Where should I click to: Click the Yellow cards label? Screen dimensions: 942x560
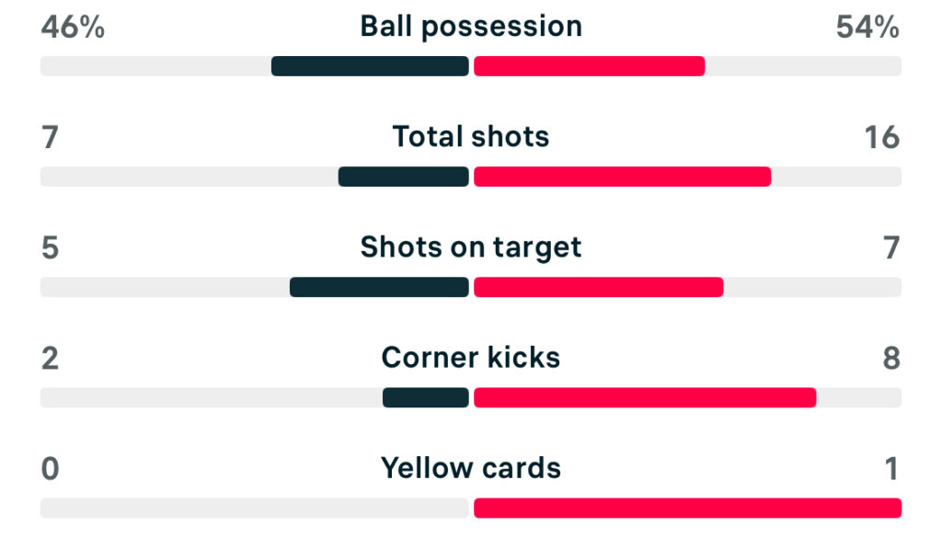(471, 468)
